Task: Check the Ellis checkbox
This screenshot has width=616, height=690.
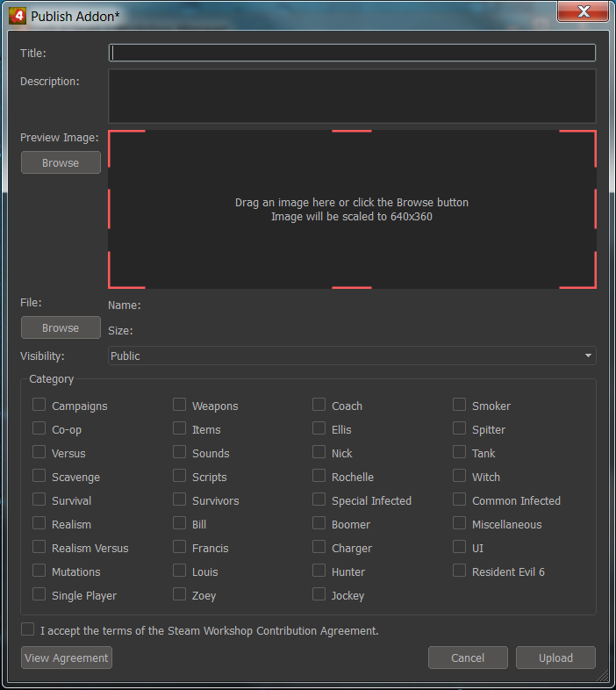Action: [319, 428]
